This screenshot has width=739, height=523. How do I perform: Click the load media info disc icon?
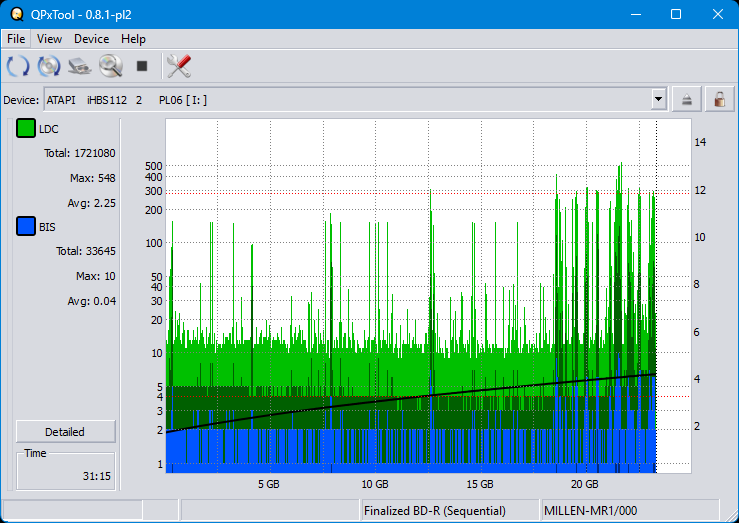coord(49,65)
